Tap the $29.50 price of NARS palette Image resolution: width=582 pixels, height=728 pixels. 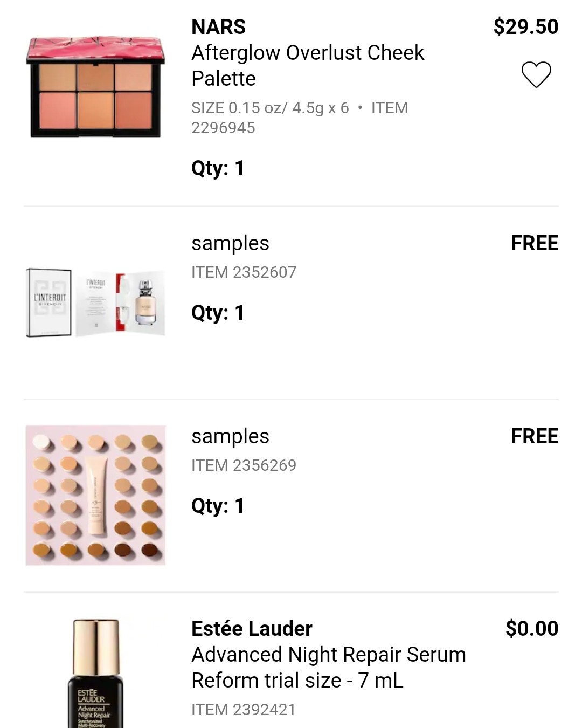(x=526, y=26)
